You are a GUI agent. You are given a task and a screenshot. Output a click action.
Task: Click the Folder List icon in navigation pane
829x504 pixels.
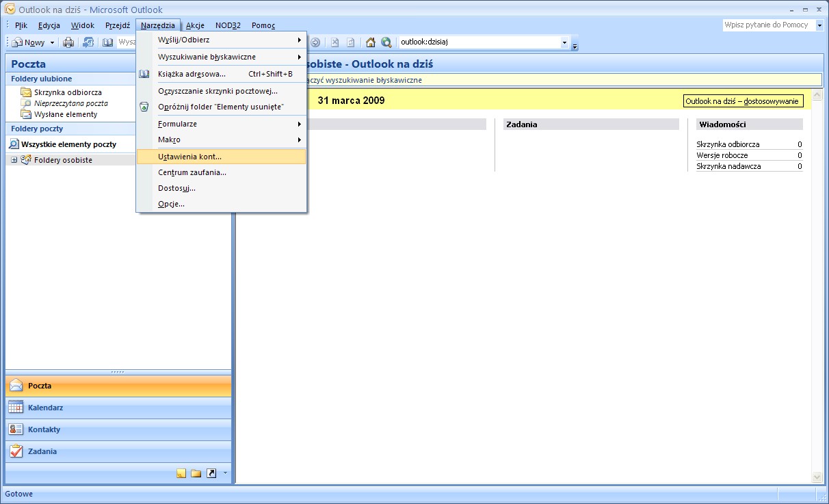(196, 473)
